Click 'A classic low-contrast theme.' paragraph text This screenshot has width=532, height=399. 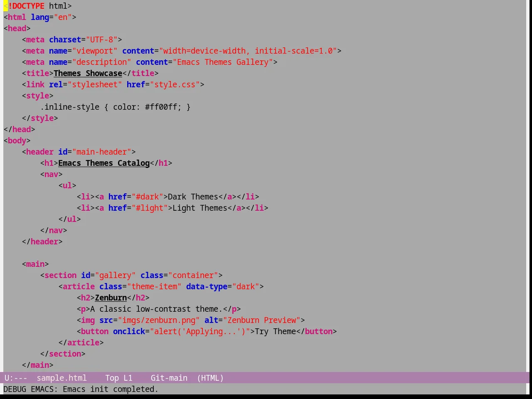(156, 309)
